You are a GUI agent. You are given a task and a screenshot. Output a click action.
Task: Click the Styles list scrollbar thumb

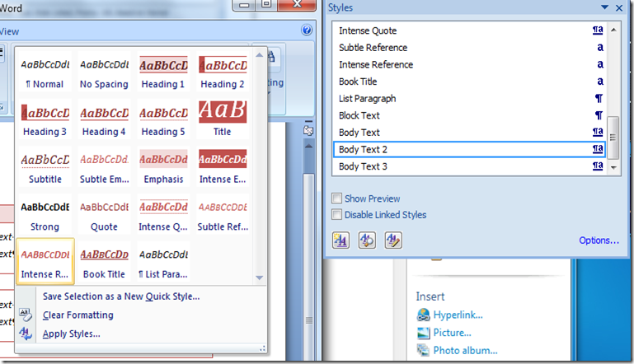pyautogui.click(x=613, y=137)
